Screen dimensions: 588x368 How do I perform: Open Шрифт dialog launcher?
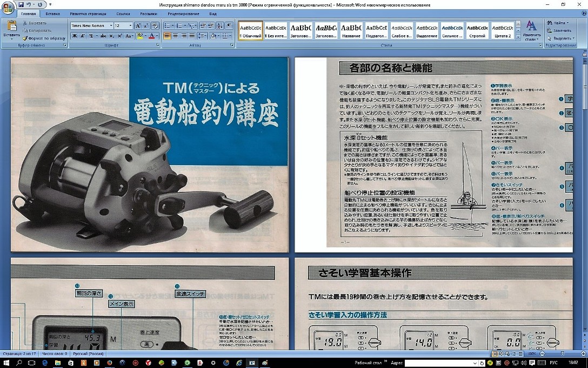[x=157, y=45]
